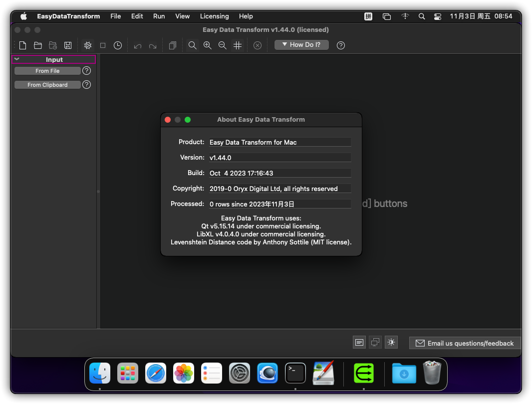
Task: Open the Trash from the Dock
Action: click(432, 373)
